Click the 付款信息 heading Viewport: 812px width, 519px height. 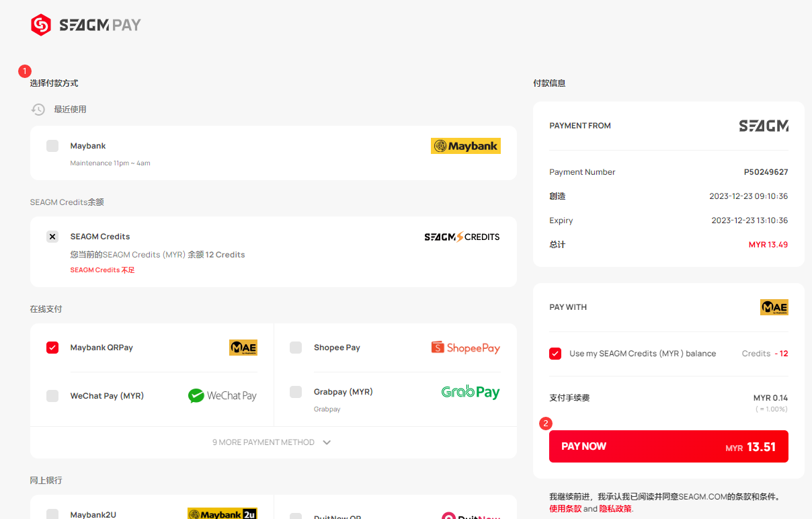pyautogui.click(x=549, y=83)
